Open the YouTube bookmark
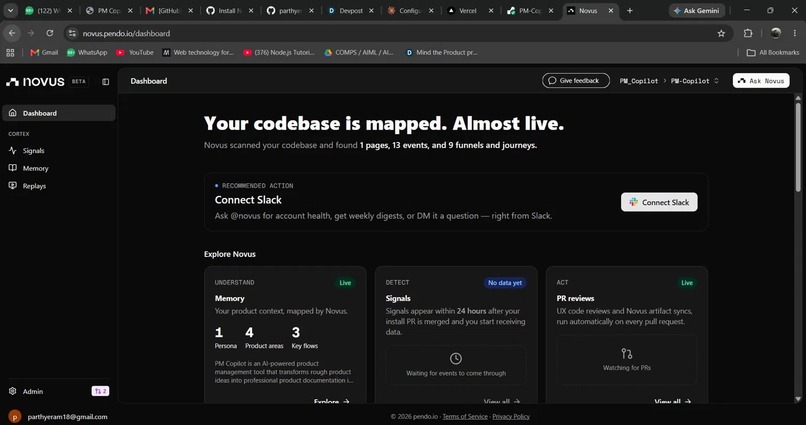 point(135,52)
